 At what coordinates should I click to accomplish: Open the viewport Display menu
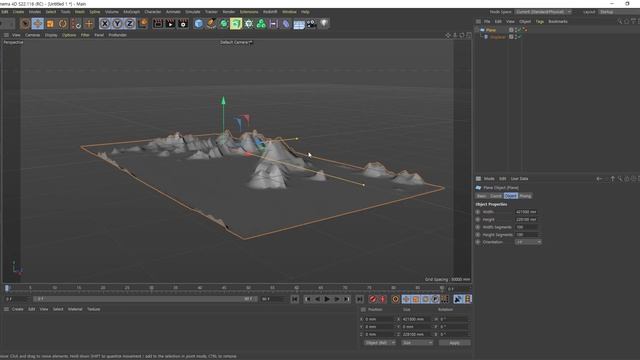click(51, 35)
